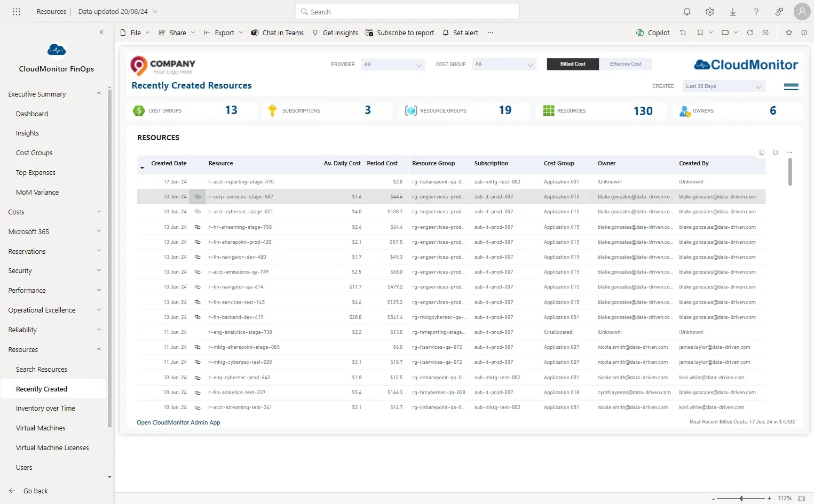Open the Share menu

point(177,33)
